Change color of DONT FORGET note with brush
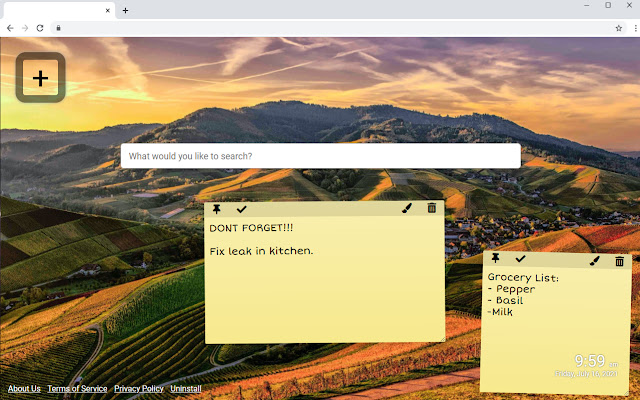Image resolution: width=640 pixels, height=400 pixels. 407,208
